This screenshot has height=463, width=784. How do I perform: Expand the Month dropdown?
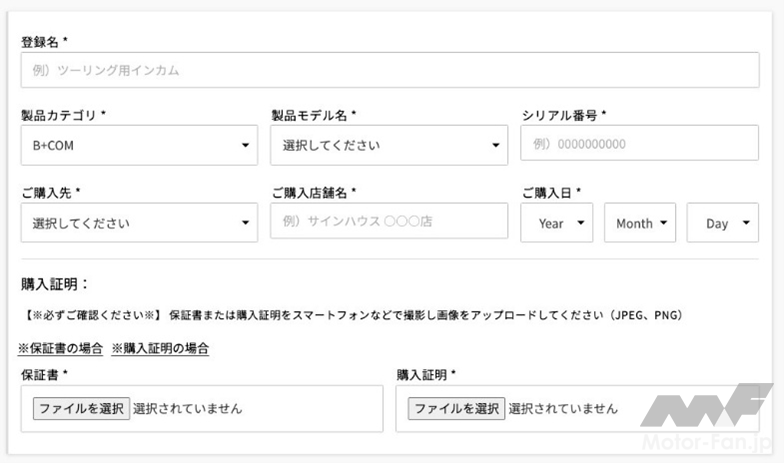[x=640, y=223]
